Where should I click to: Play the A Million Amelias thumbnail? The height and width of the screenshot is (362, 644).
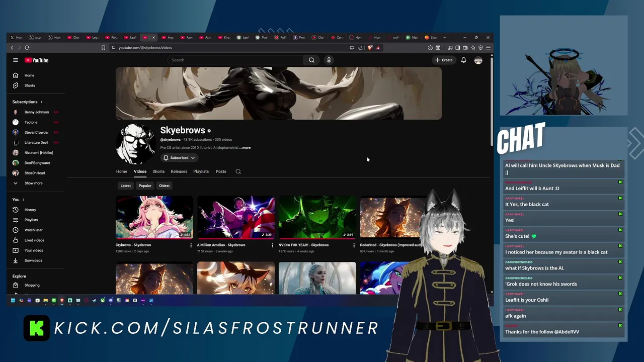pos(236,217)
